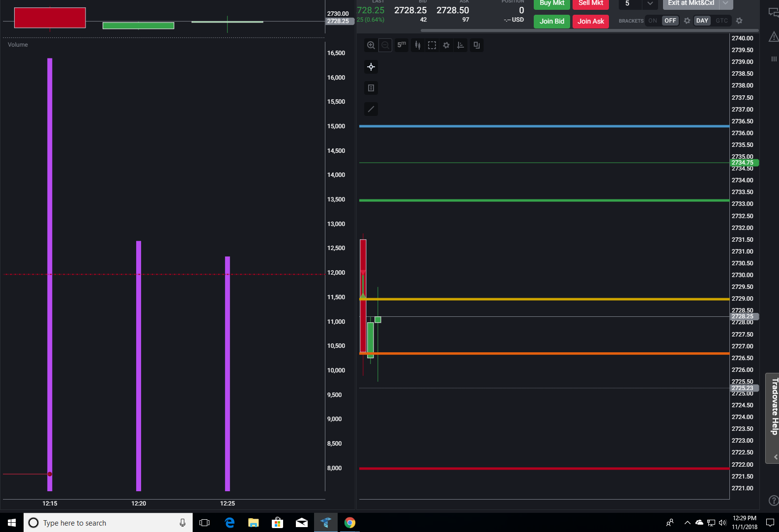
Task: Show hidden system tray icons chevron
Action: coord(688,523)
